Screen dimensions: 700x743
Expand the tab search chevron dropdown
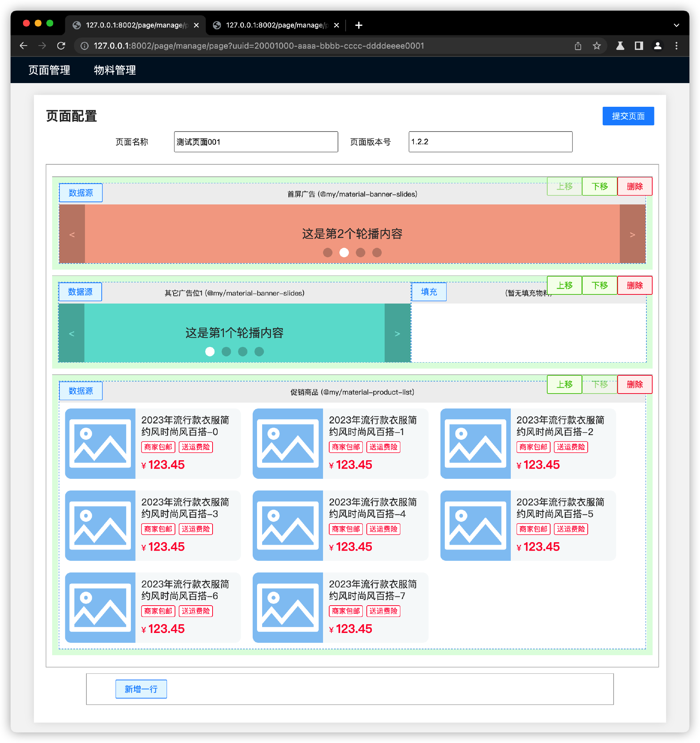[x=676, y=25]
